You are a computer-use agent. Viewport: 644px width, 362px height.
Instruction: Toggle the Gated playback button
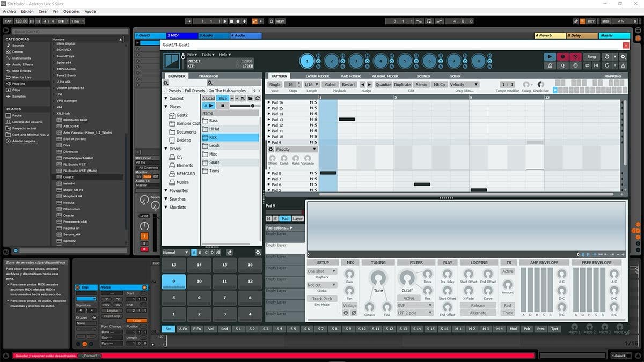click(331, 85)
